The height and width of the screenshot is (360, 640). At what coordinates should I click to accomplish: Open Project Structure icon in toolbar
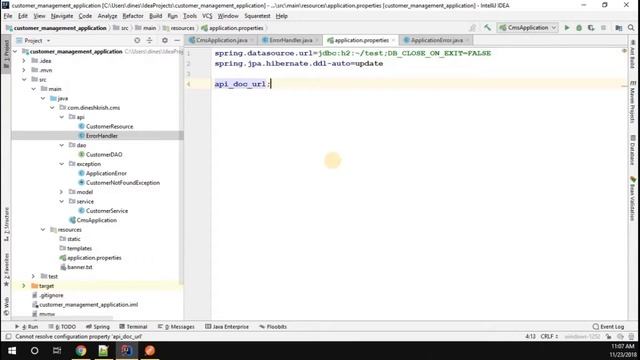coord(619,28)
